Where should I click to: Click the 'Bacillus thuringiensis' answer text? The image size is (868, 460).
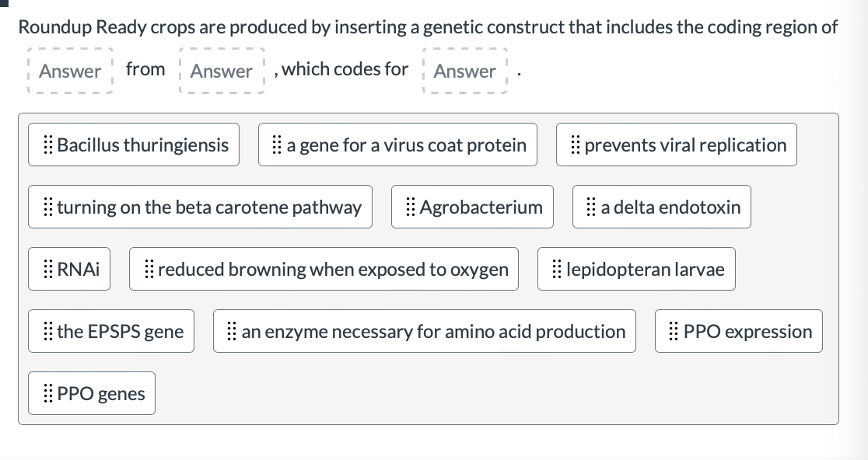tap(143, 145)
